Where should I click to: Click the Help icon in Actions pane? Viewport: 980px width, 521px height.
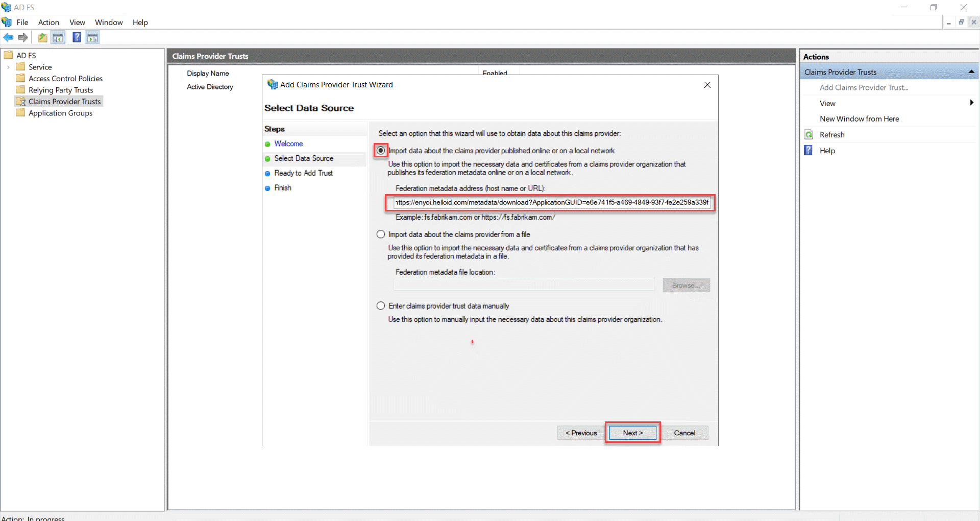[808, 150]
